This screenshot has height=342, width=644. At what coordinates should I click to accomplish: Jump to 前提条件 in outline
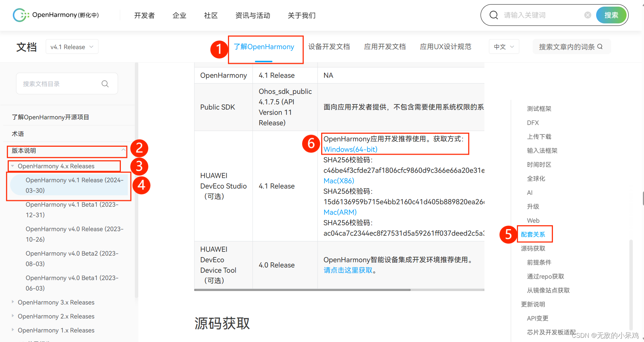click(539, 262)
